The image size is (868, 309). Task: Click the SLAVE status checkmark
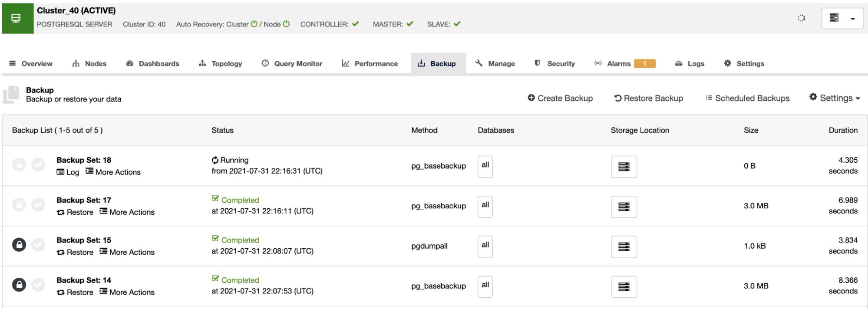coord(457,24)
